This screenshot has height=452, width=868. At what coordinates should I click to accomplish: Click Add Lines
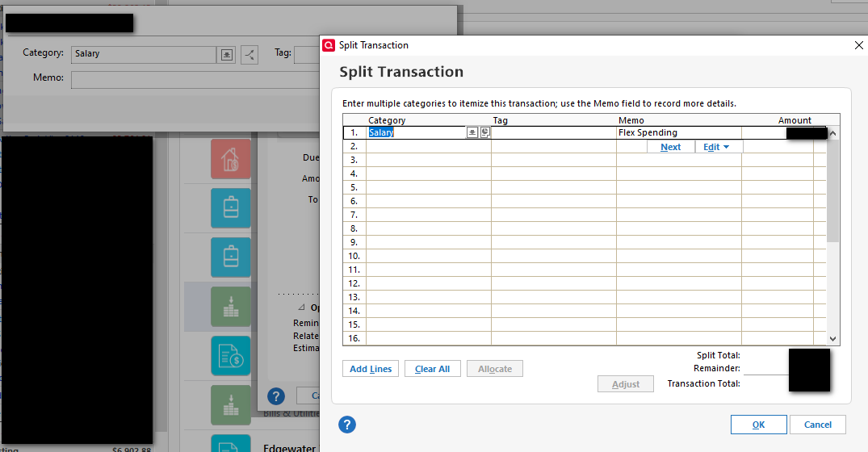pos(371,369)
